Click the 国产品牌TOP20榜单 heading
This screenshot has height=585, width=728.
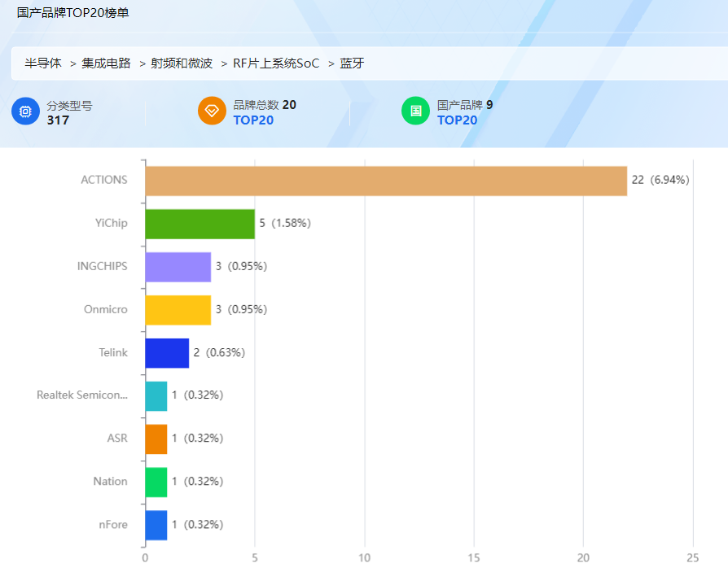(73, 12)
